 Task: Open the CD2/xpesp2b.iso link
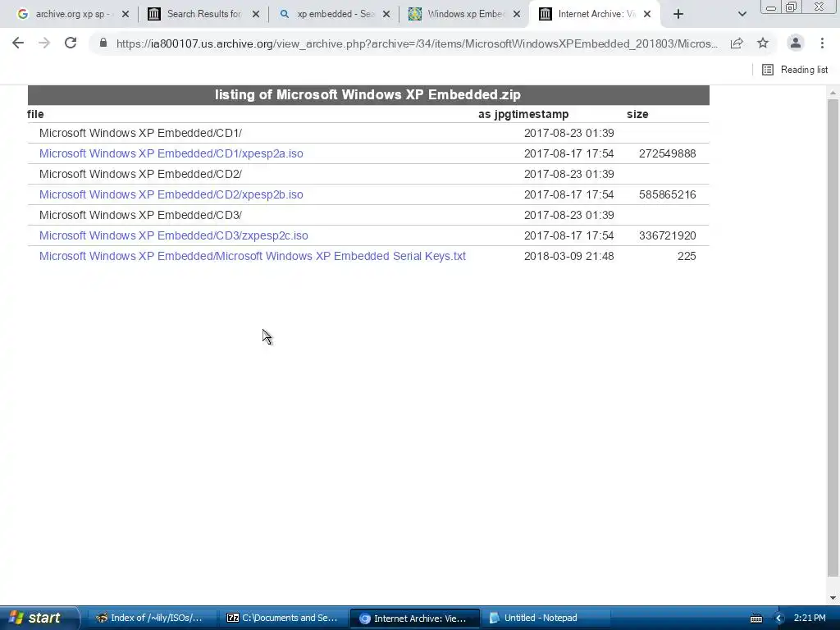[x=171, y=194]
